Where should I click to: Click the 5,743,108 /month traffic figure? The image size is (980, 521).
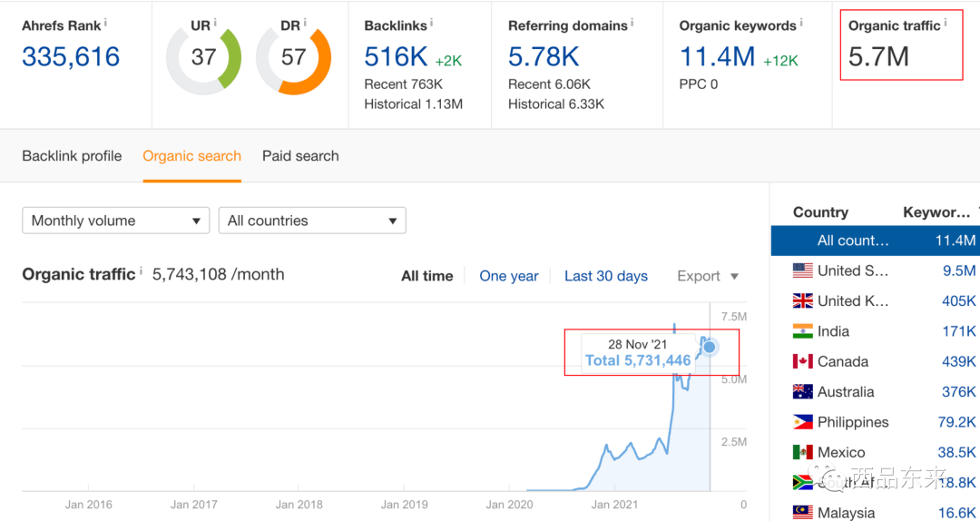(x=218, y=274)
